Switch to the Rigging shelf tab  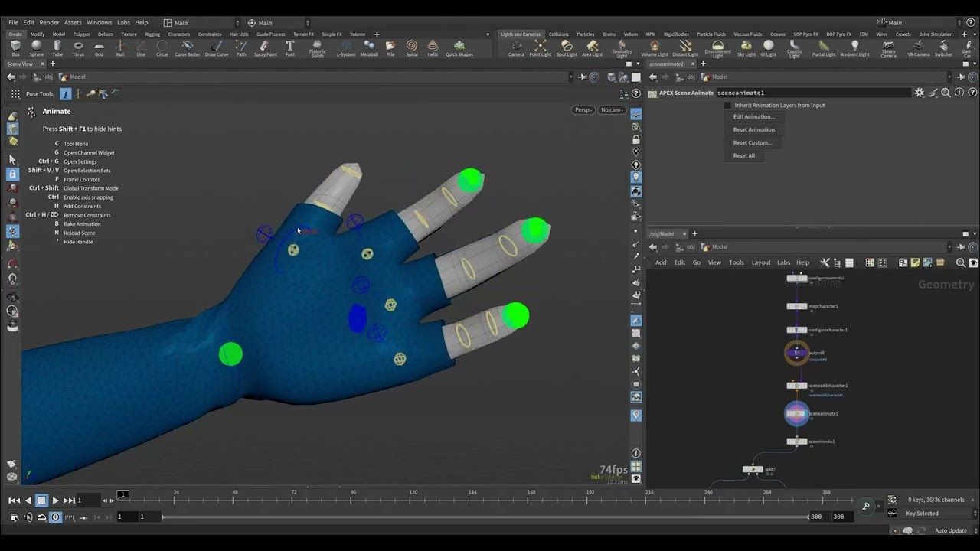[x=152, y=34]
